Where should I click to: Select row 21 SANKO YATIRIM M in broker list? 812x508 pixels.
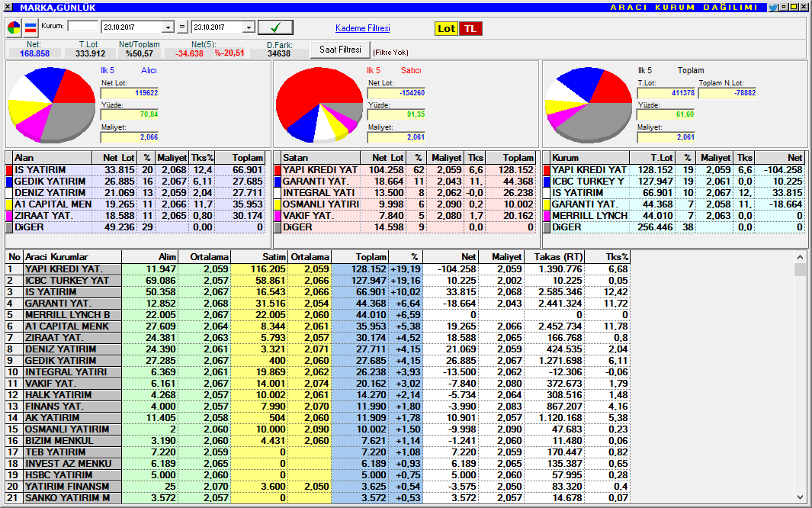[x=317, y=497]
